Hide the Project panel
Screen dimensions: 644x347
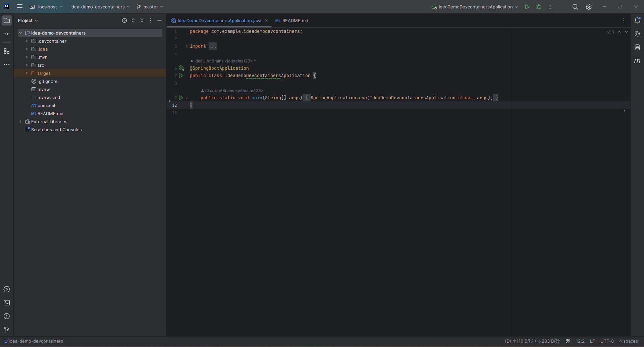(x=159, y=20)
